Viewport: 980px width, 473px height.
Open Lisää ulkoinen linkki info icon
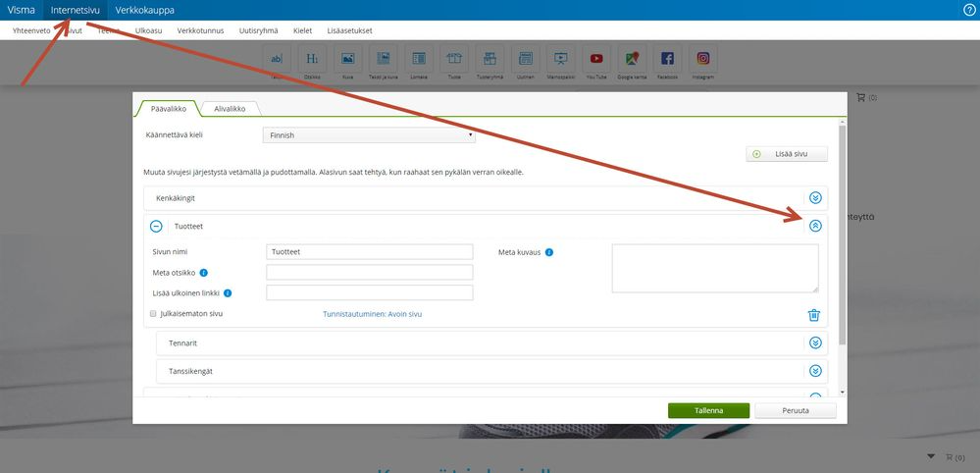click(x=228, y=293)
